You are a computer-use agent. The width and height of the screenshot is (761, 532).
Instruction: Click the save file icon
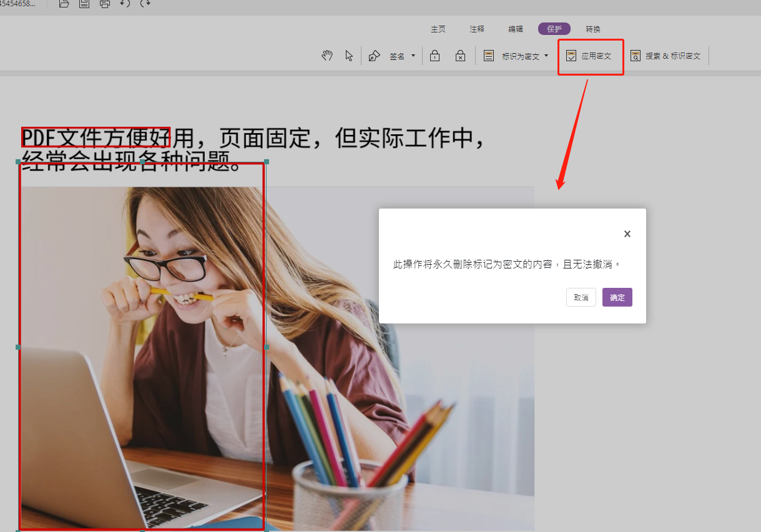point(84,4)
